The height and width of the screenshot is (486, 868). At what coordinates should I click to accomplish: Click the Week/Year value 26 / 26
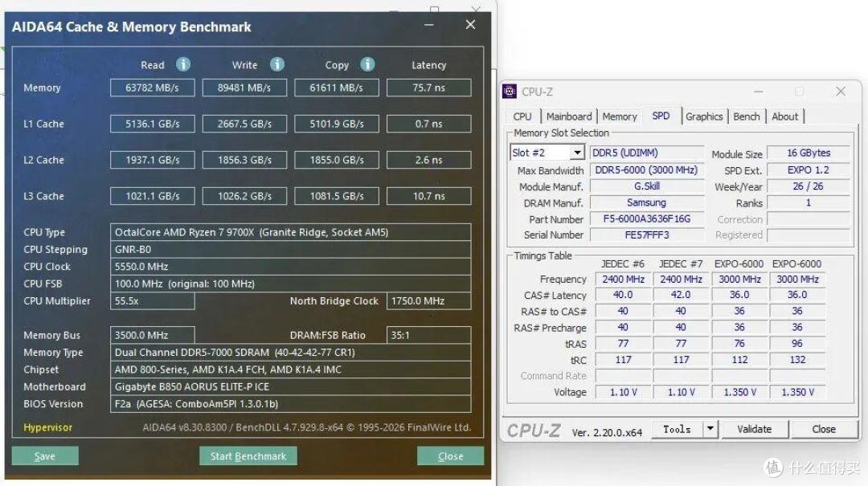809,186
